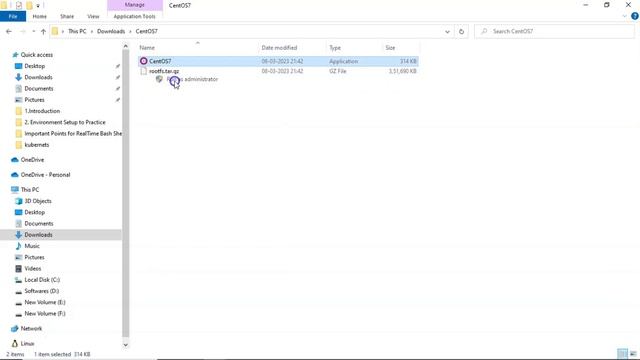The width and height of the screenshot is (640, 360).
Task: Open pinned Pictures under Quick access
Action: [34, 100]
